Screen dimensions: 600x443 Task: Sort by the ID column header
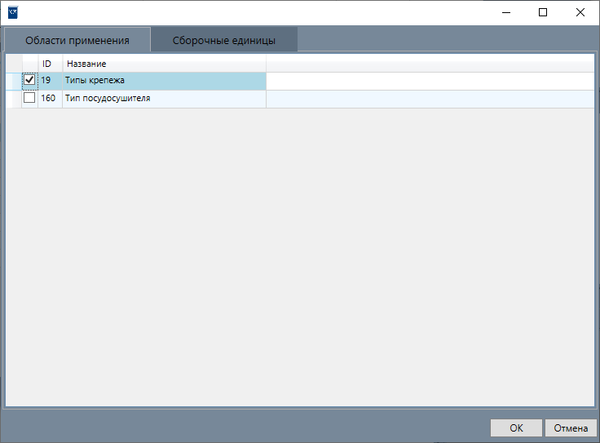[x=50, y=64]
